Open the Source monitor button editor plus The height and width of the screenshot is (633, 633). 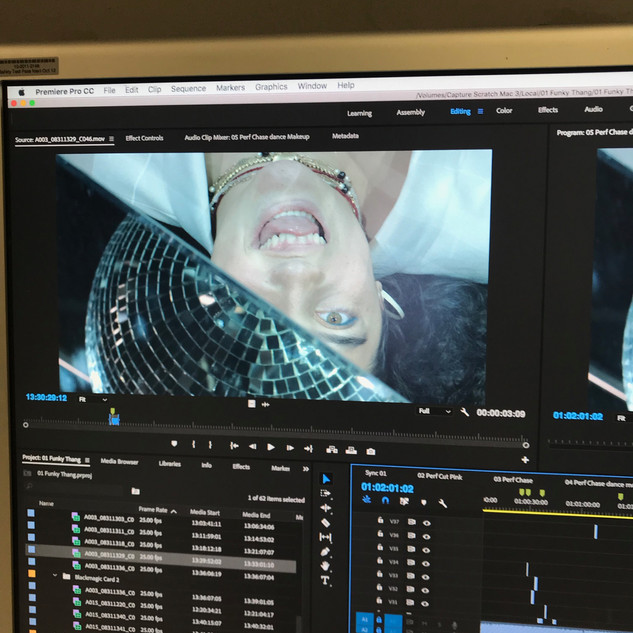tap(525, 459)
